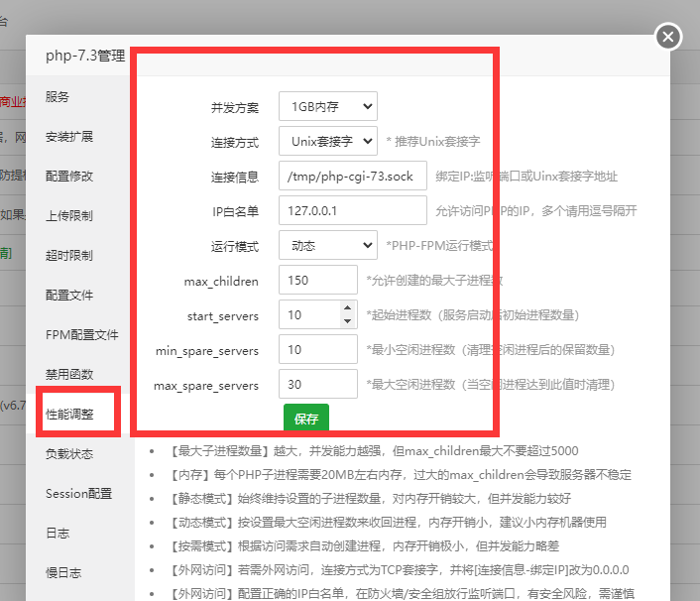The width and height of the screenshot is (700, 601).
Task: Open the FPM配置文件 section
Action: pyautogui.click(x=81, y=335)
